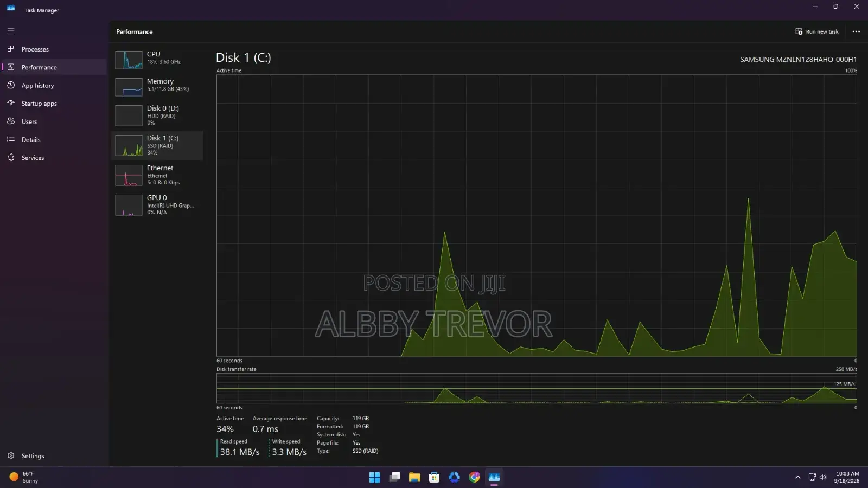Click the network tray icon
868x488 pixels.
pyautogui.click(x=812, y=477)
